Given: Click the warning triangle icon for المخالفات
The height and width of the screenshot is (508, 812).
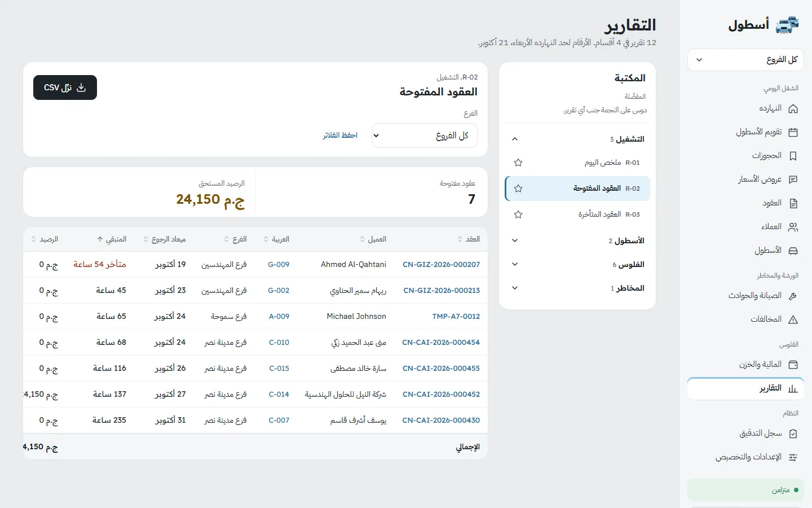Looking at the screenshot, I should point(793,319).
